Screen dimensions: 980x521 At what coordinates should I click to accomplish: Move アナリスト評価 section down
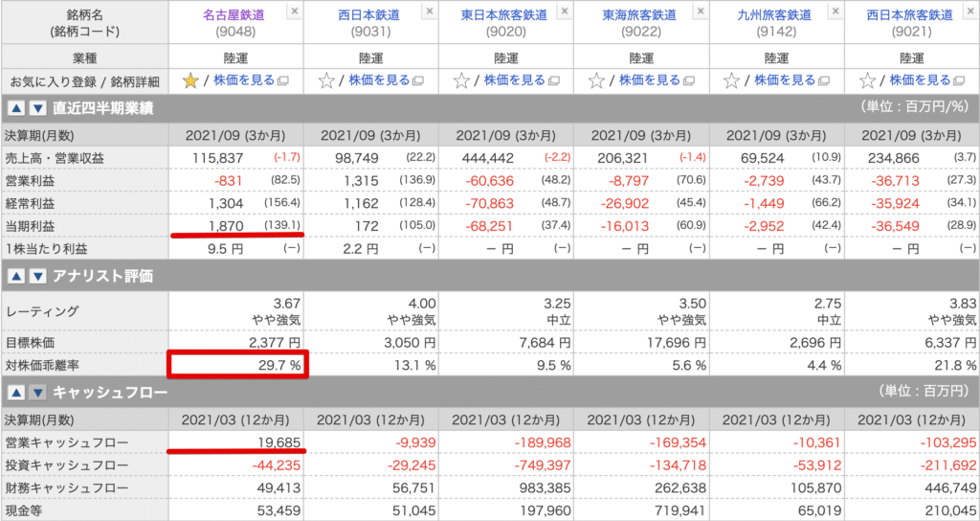(38, 276)
